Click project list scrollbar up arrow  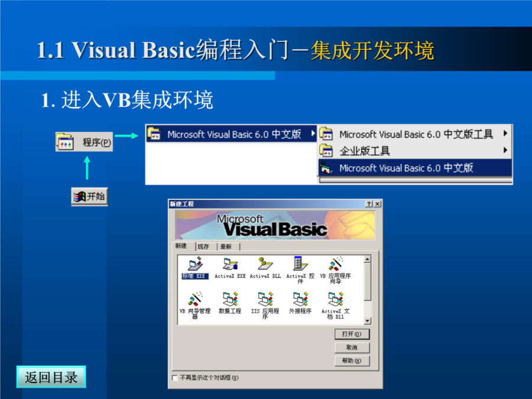click(x=368, y=259)
